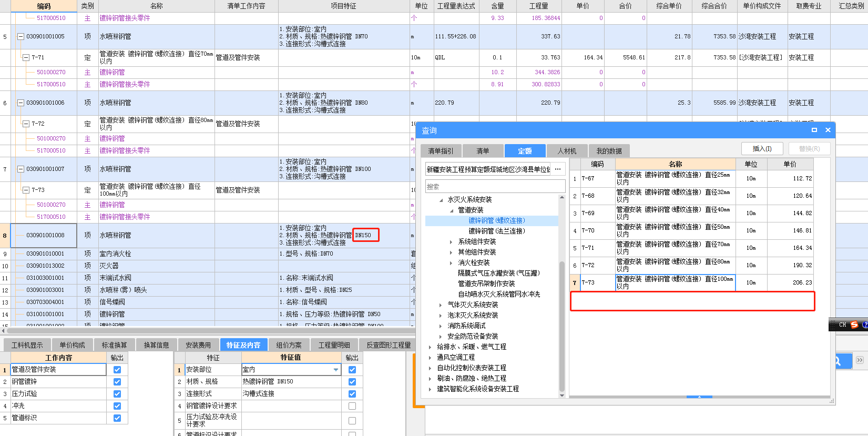Viewport: 868px width, 436px height.
Task: Collapse the 7-72 quota row
Action: tap(26, 124)
